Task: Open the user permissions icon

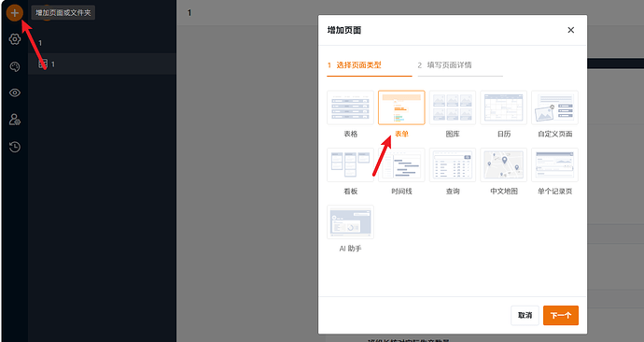Action: tap(15, 120)
